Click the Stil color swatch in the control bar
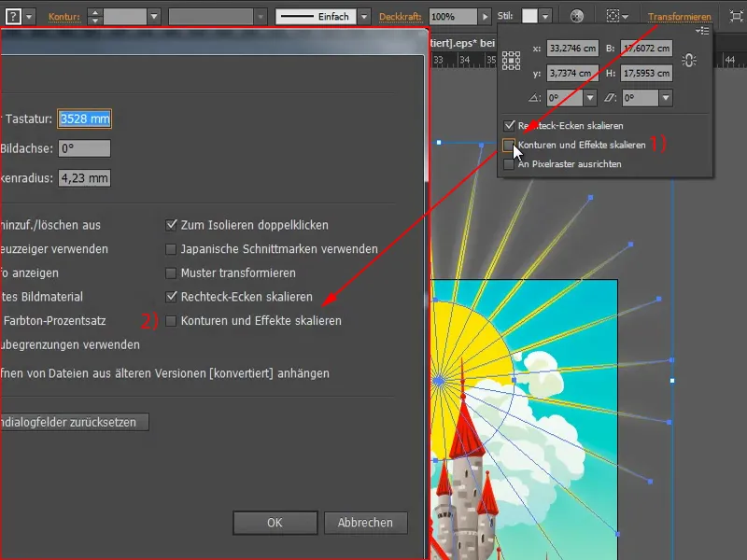Screen dimensions: 747x560 530,15
